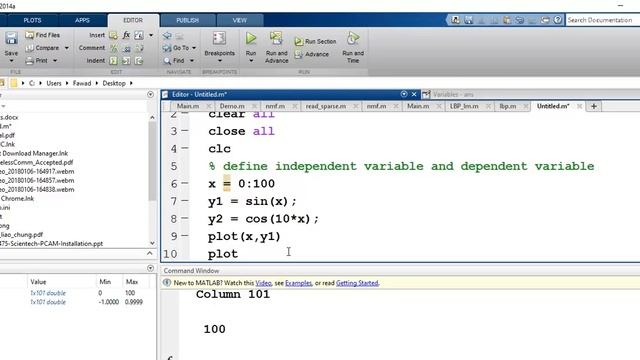Click the Search Documentation field
This screenshot has width=640, height=360.
pyautogui.click(x=603, y=20)
